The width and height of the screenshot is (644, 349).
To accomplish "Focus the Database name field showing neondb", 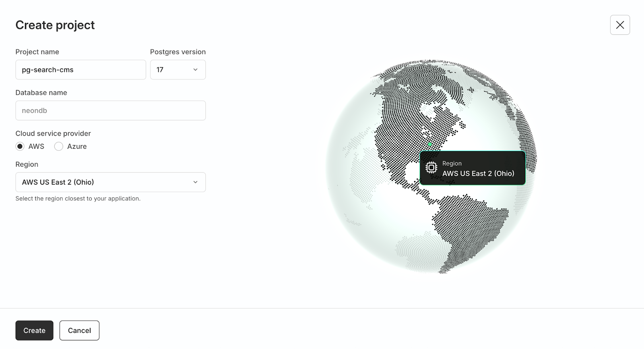I will (111, 110).
